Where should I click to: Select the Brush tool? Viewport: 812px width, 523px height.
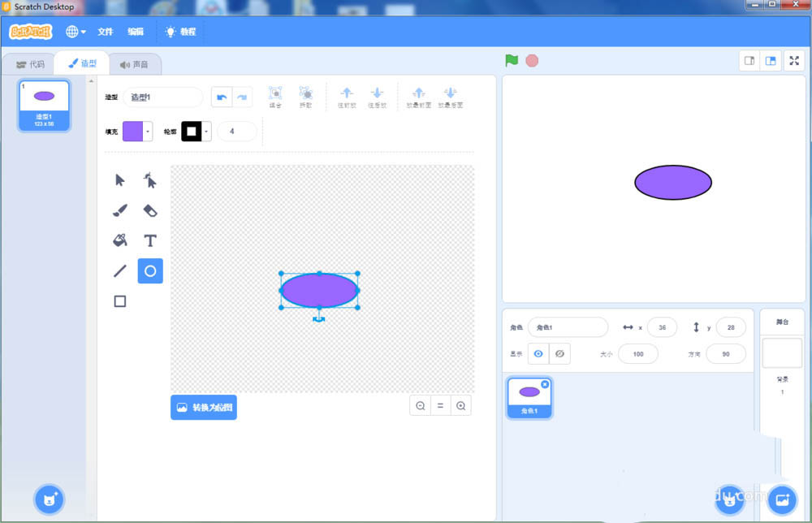point(119,210)
